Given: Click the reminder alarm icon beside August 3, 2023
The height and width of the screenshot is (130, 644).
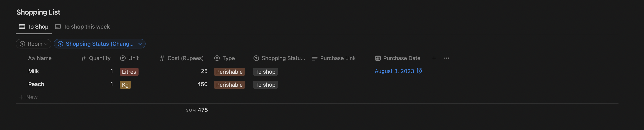Looking at the screenshot, I should 419,71.
